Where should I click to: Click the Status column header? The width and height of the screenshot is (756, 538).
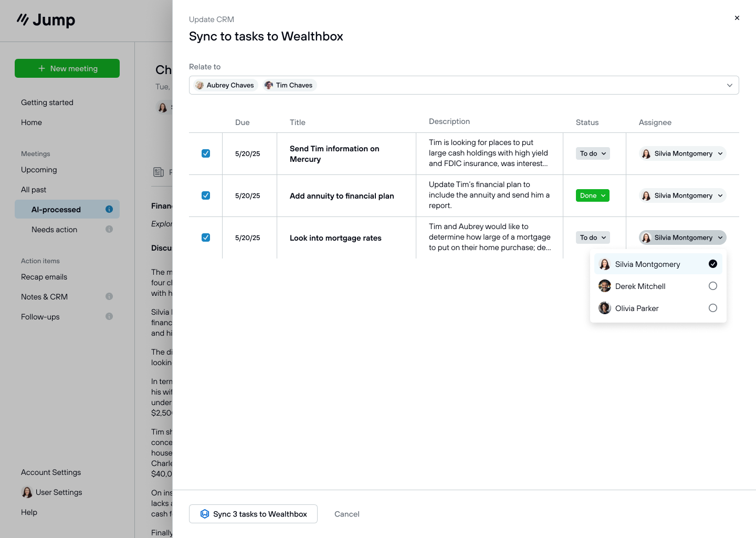(587, 122)
